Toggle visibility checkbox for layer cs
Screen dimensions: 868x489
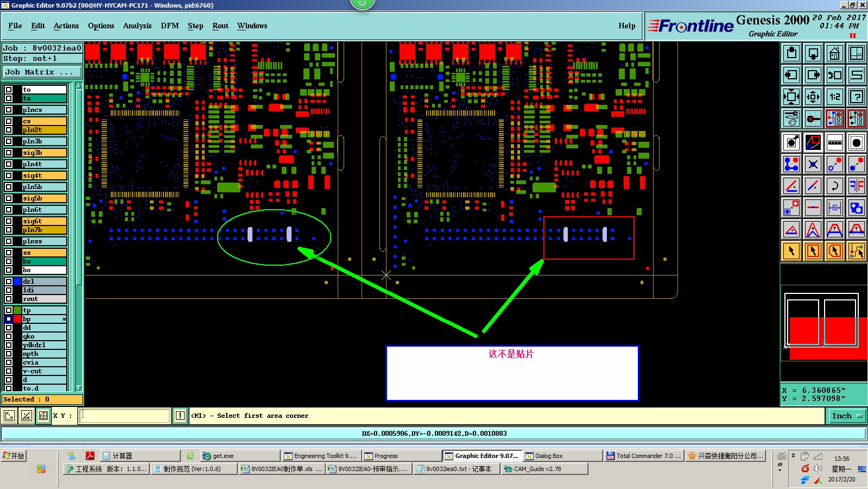(x=9, y=121)
